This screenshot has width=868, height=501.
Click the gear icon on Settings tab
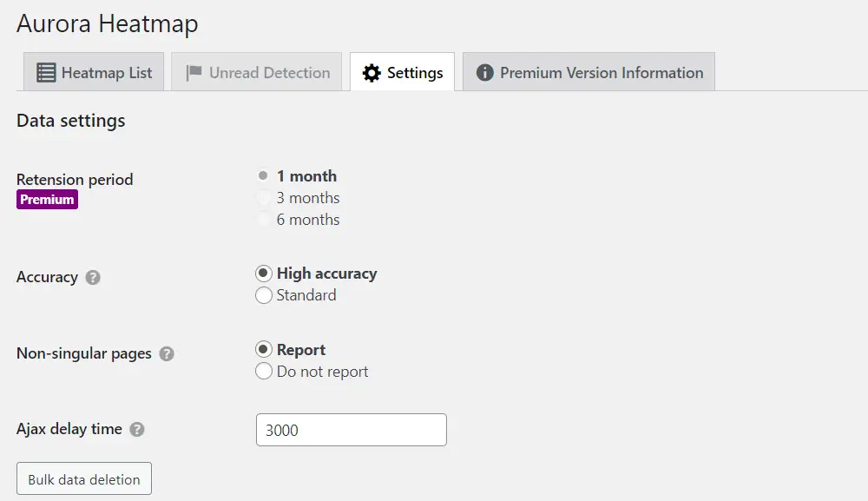coord(372,73)
